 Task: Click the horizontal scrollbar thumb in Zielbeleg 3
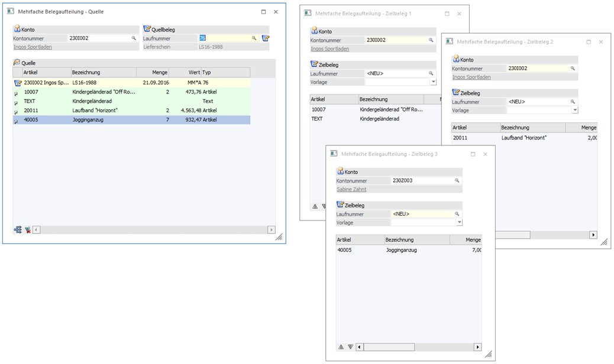click(389, 347)
